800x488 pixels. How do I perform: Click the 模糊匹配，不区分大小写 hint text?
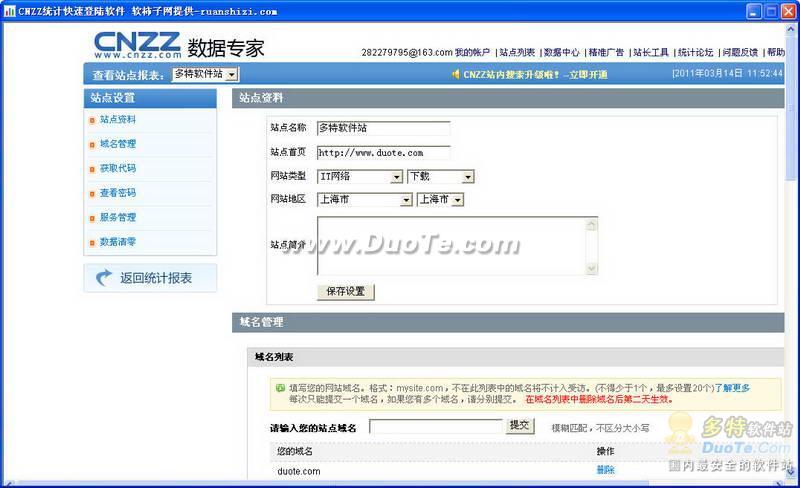click(x=600, y=428)
